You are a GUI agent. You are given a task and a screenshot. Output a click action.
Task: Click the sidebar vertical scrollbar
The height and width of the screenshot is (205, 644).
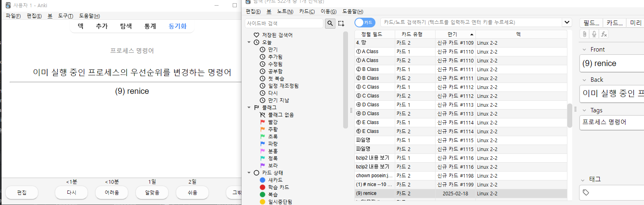[x=346, y=81]
